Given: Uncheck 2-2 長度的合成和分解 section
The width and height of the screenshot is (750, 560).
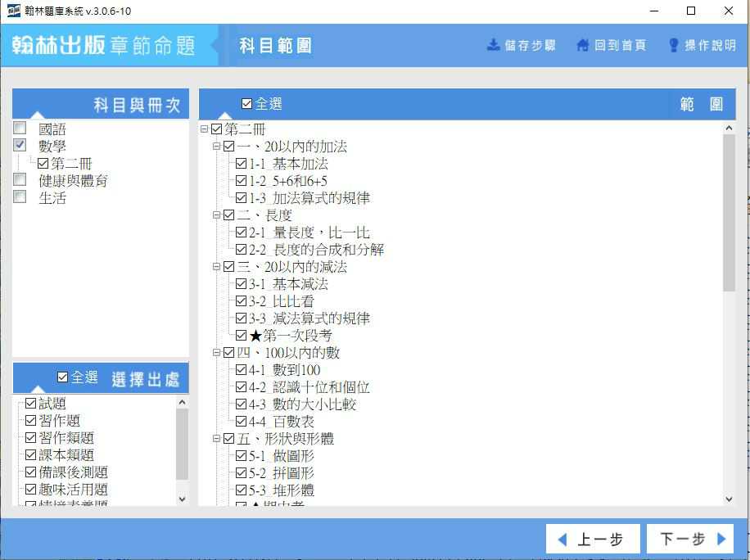Looking at the screenshot, I should tap(241, 250).
